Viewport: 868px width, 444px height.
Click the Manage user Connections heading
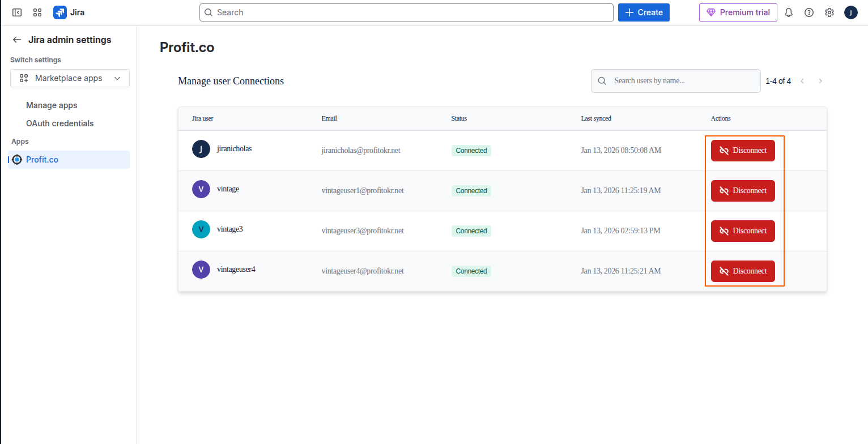(231, 81)
